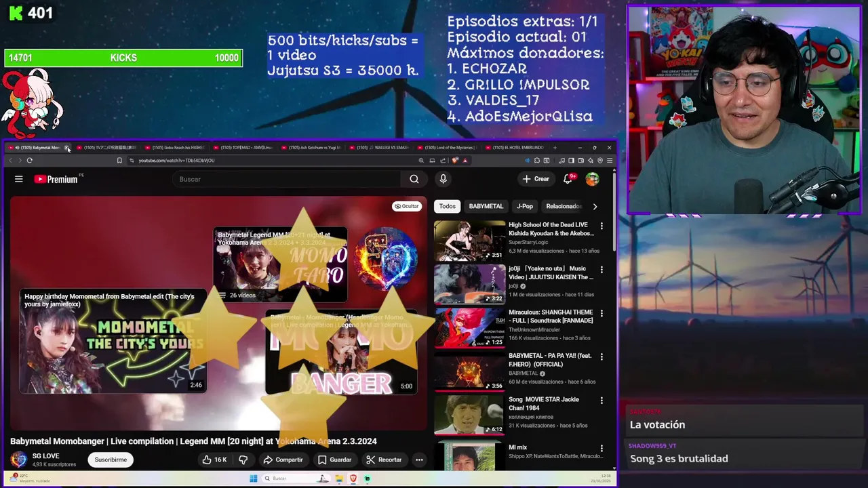Click the Suscribirme button
The width and height of the screenshot is (868, 488).
tap(111, 460)
